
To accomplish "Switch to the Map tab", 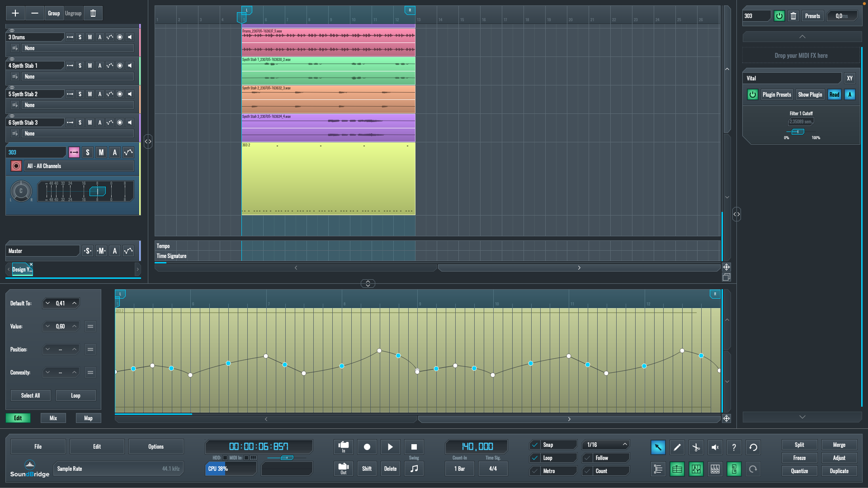I will pyautogui.click(x=89, y=418).
